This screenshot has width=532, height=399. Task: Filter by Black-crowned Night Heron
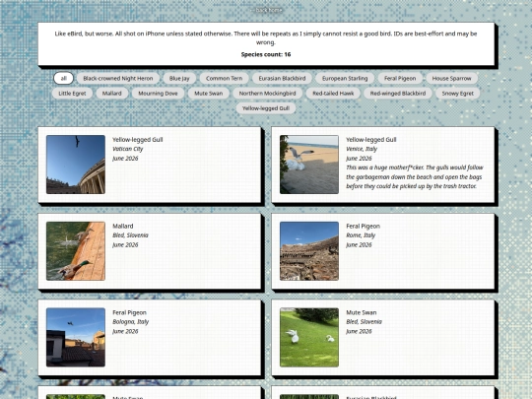click(x=118, y=78)
